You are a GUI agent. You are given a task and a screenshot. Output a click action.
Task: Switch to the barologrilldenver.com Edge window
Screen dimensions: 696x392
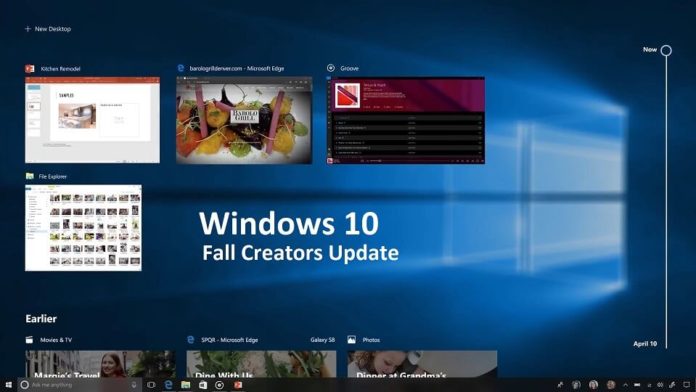click(244, 120)
